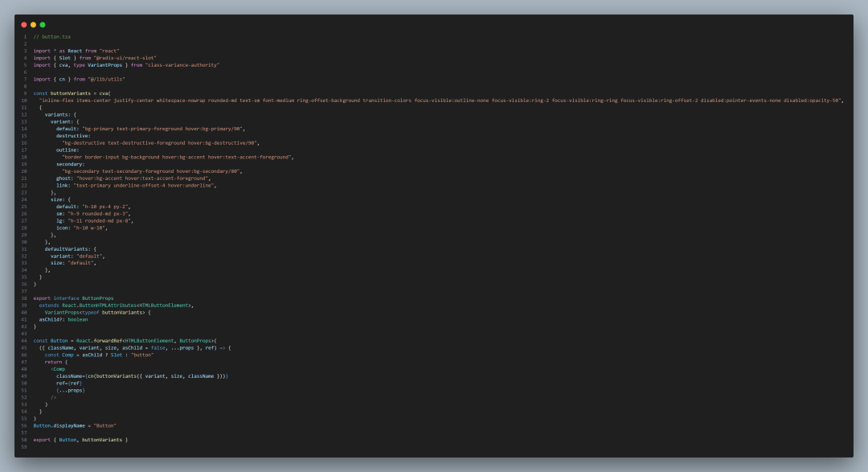The height and width of the screenshot is (472, 868).
Task: Click the 'ghost:' variant key
Action: [64, 179]
